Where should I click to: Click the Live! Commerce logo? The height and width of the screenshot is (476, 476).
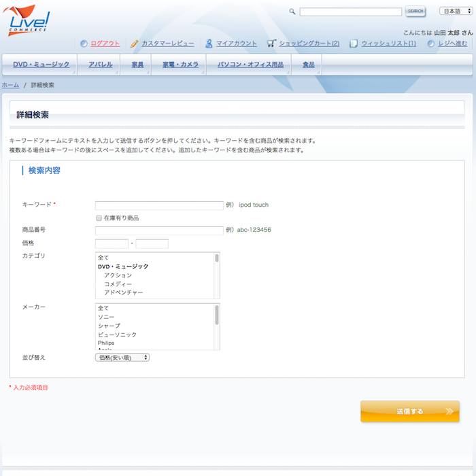(x=29, y=20)
